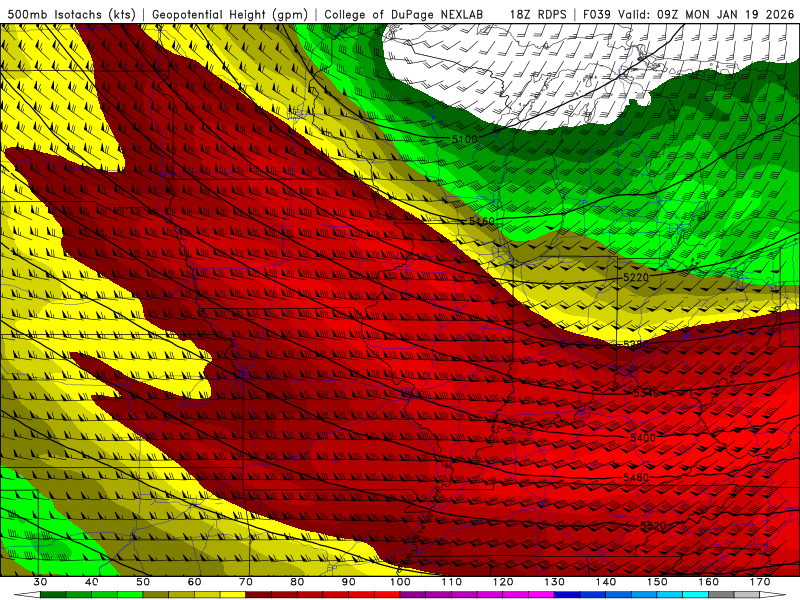Click the dark blue segment of the color bar

tap(567, 595)
